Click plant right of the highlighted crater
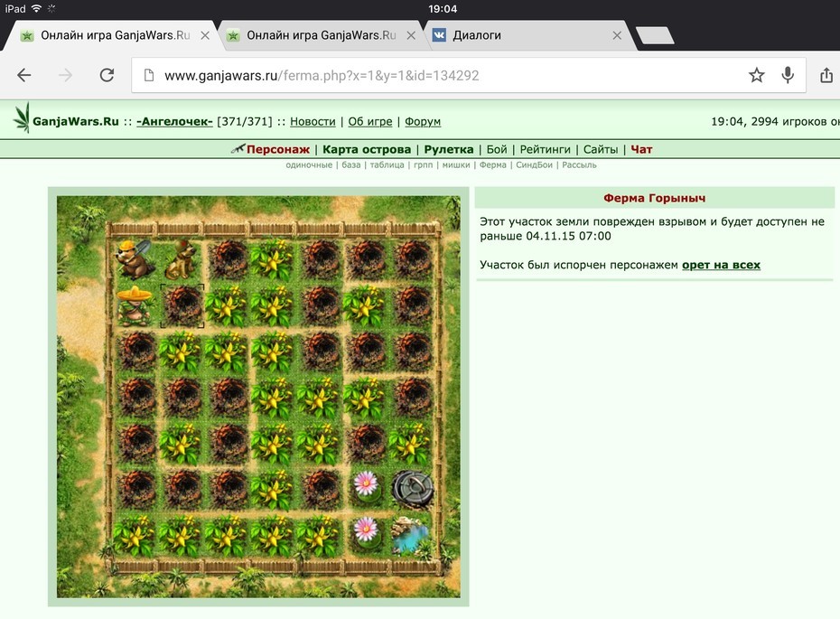The image size is (840, 619). pyautogui.click(x=228, y=305)
